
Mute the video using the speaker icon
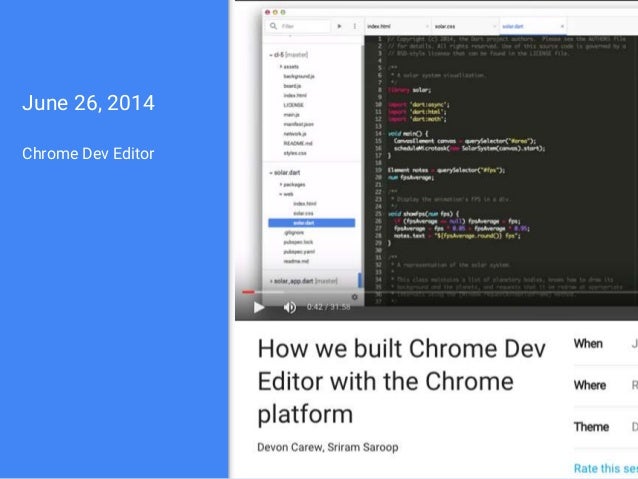click(290, 307)
